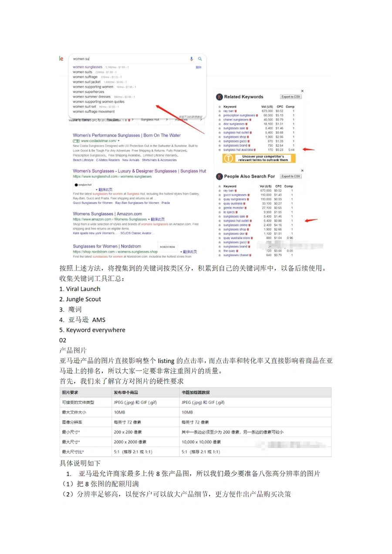392x554 pixels.
Task: Click the Sunglass Hut logo thumbnail
Action: coord(82,185)
